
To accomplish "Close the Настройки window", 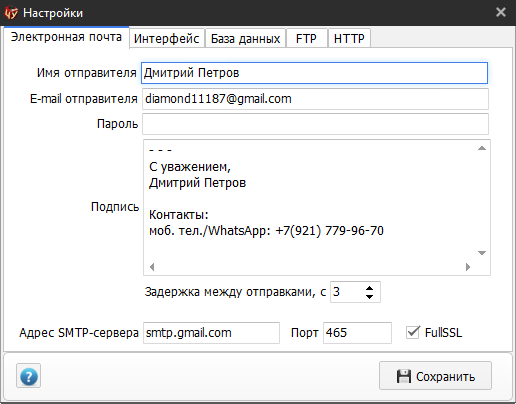I will (x=501, y=12).
